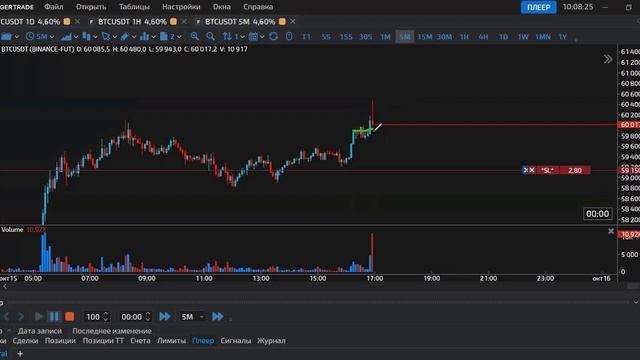
Task: Step player back with left arrow
Action: pyautogui.click(x=6, y=316)
